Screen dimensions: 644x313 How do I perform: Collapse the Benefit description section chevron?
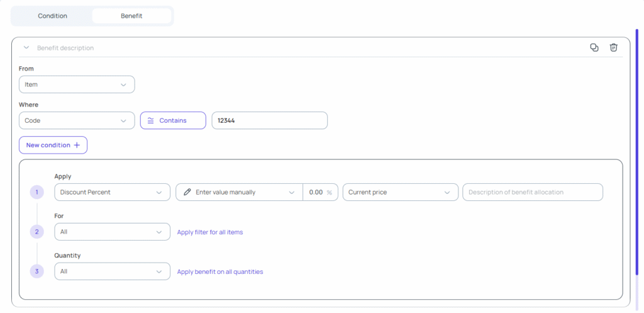point(26,48)
